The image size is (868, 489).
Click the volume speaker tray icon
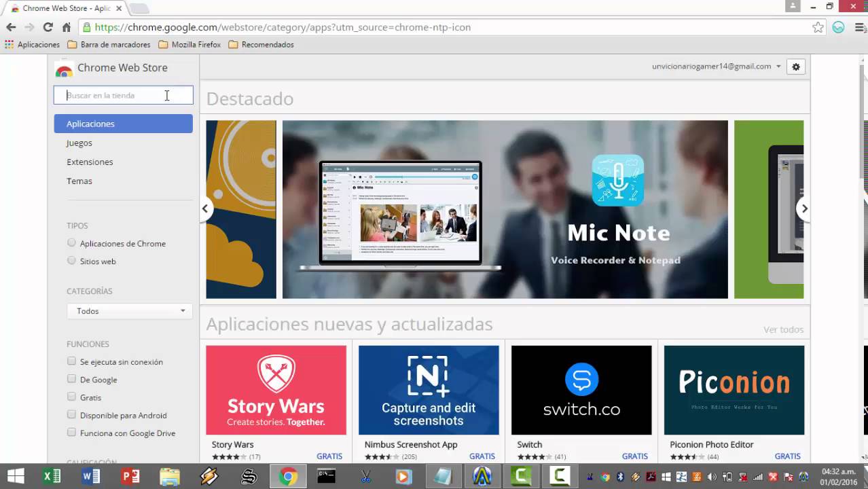pyautogui.click(x=711, y=477)
